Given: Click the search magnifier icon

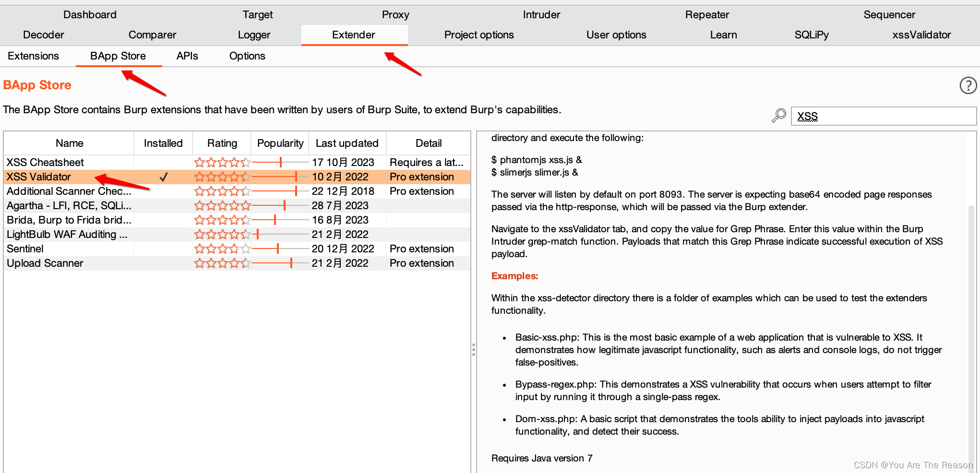Looking at the screenshot, I should (x=779, y=116).
